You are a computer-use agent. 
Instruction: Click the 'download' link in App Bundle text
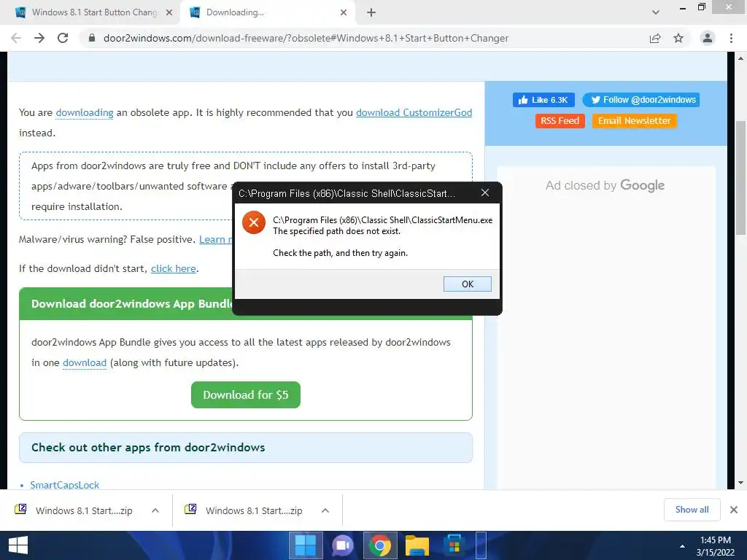pyautogui.click(x=85, y=362)
